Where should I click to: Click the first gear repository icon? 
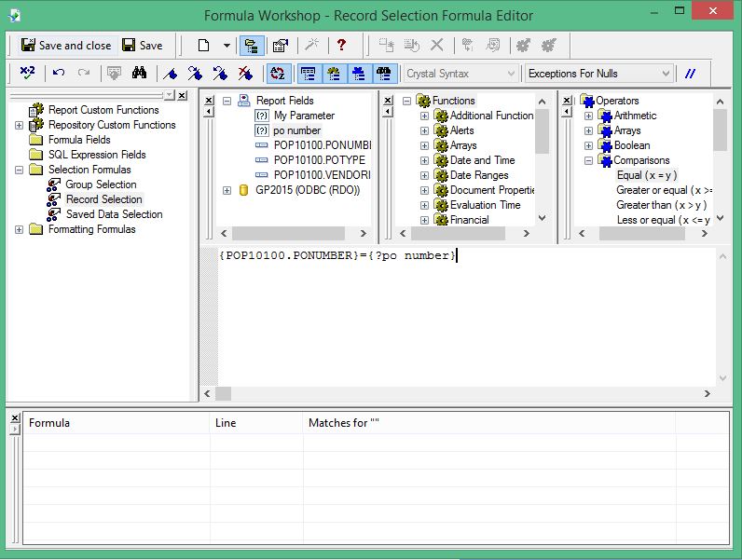click(523, 46)
